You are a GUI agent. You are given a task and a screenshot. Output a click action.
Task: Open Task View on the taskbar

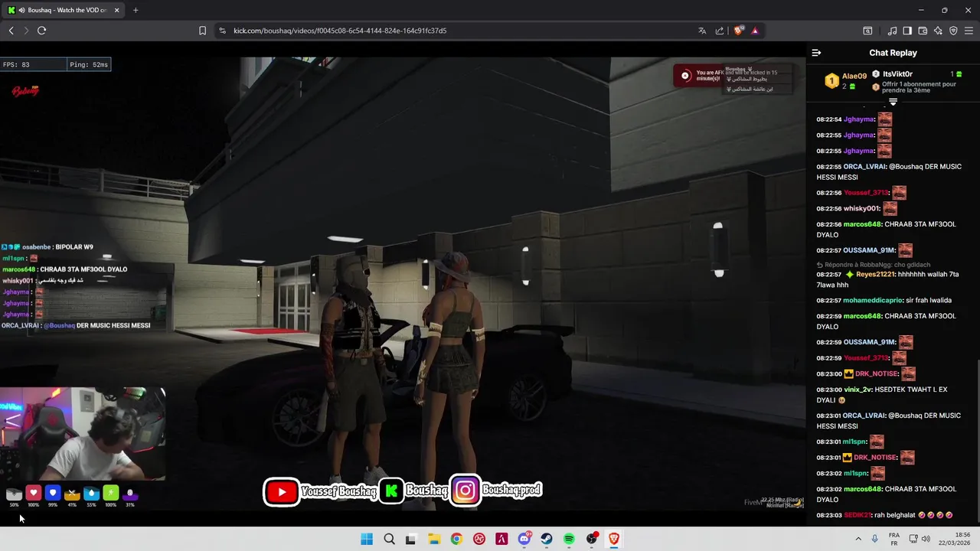coord(411,539)
